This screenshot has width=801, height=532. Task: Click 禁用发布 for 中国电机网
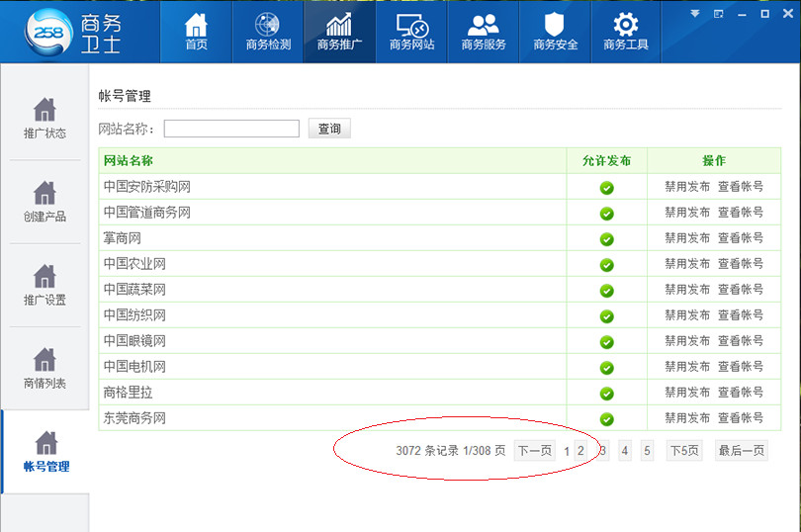click(x=687, y=367)
